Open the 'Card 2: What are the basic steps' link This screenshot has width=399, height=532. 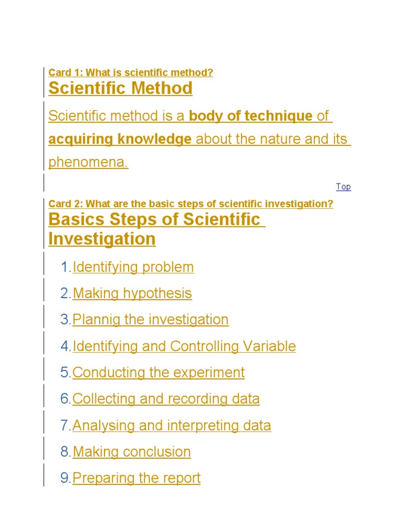(x=191, y=204)
